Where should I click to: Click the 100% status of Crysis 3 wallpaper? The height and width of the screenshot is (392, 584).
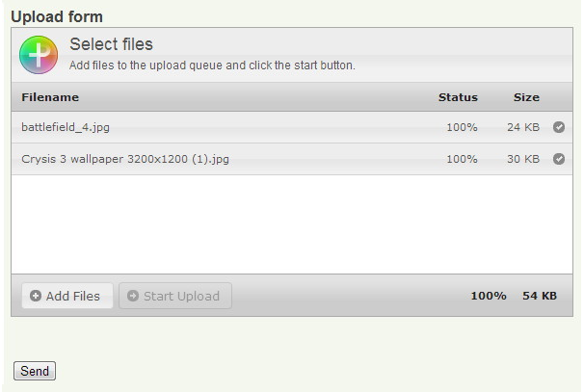462,159
